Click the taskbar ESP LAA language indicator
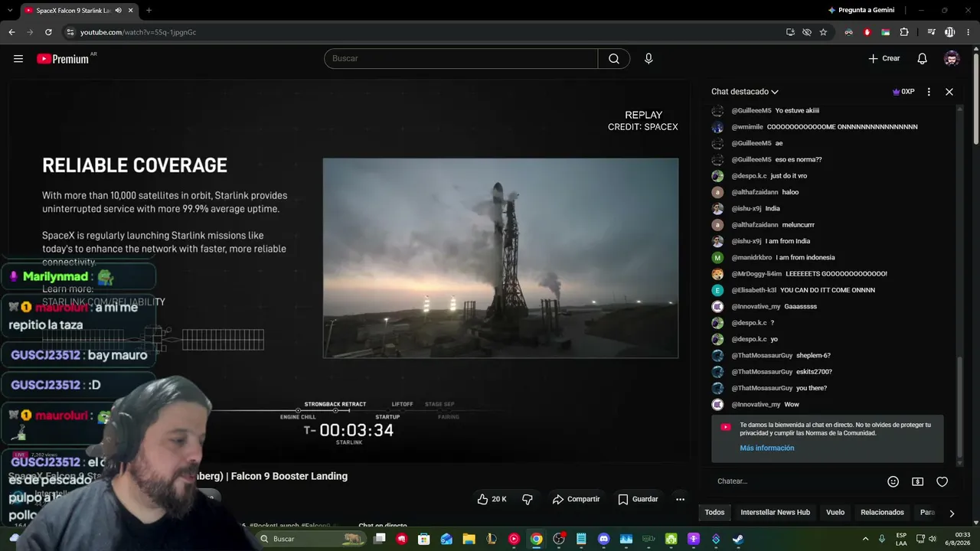Screen dimensions: 980x551 coord(901,539)
